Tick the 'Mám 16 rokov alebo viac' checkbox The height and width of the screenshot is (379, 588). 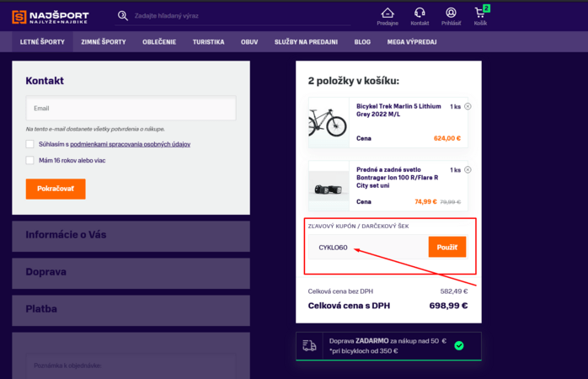pyautogui.click(x=30, y=160)
